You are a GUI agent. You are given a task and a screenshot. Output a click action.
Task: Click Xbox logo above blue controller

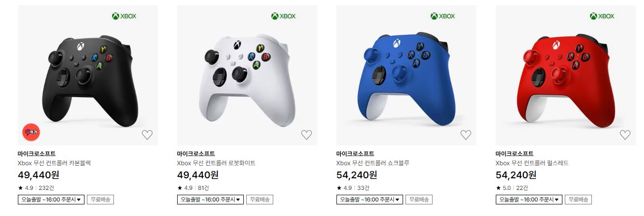point(443,16)
